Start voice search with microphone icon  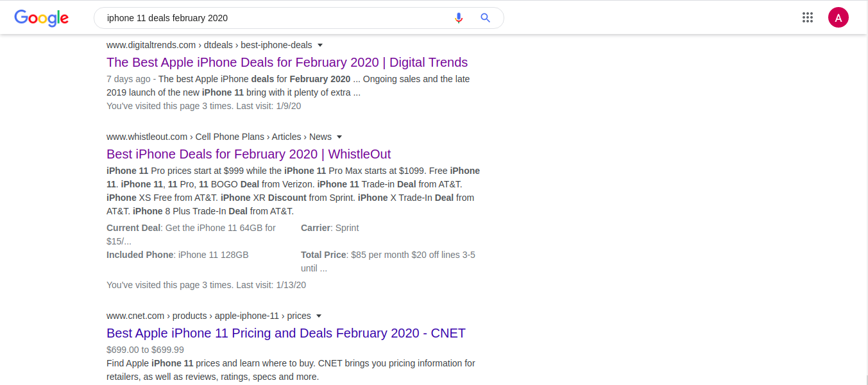(459, 18)
